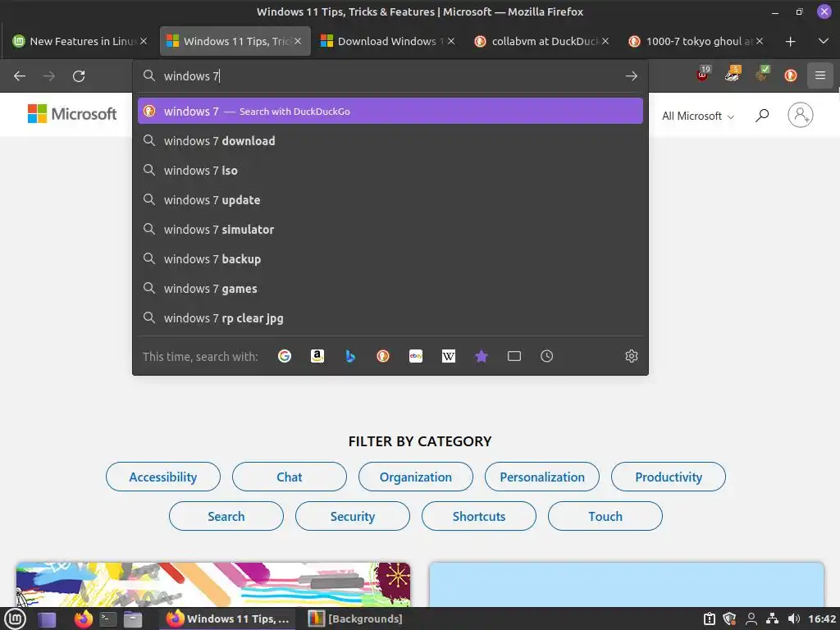Click the Microsoft site search magnifier

762,115
